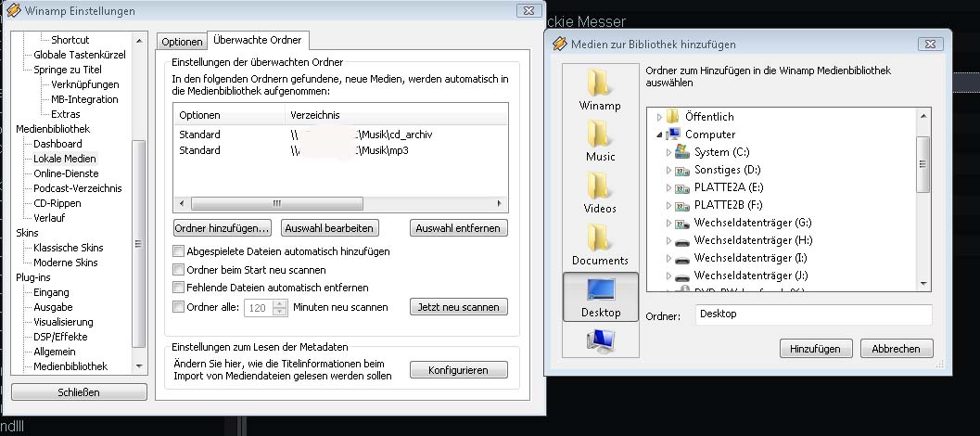Check 'Fehlende Dateien automatisch entfernen'
Screen dimensions: 980x436
pos(179,289)
